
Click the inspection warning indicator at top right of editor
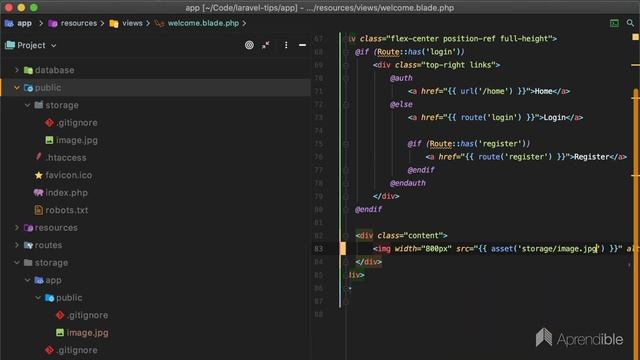[x=635, y=37]
